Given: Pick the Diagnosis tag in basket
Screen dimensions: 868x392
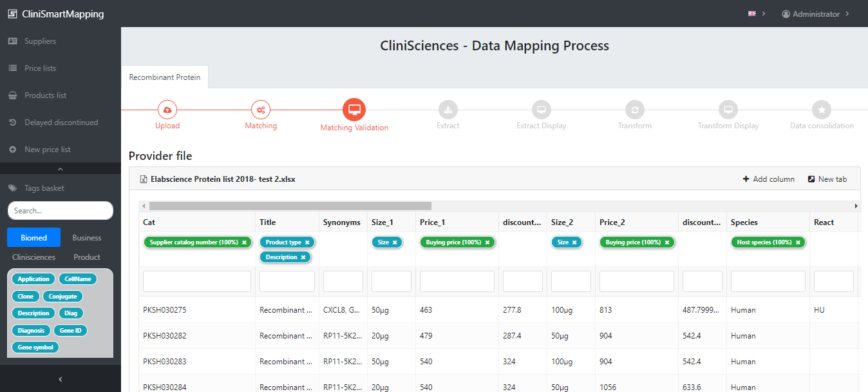Looking at the screenshot, I should click(31, 330).
